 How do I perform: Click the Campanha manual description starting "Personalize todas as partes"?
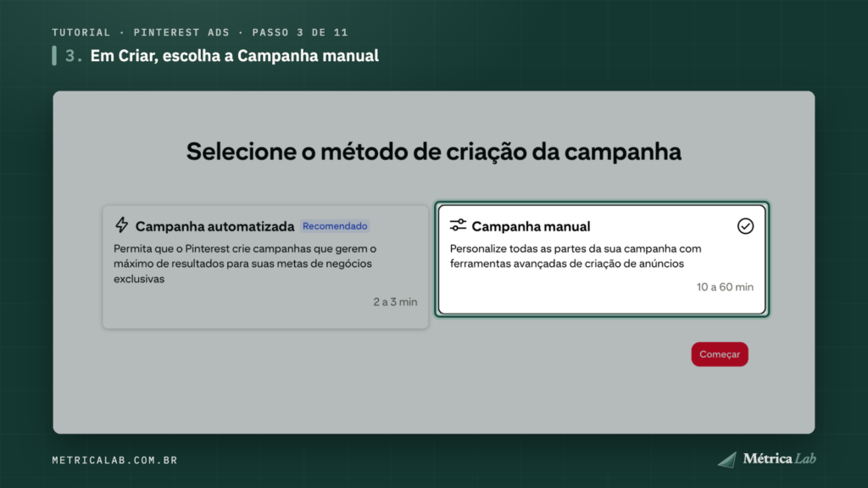tap(576, 256)
